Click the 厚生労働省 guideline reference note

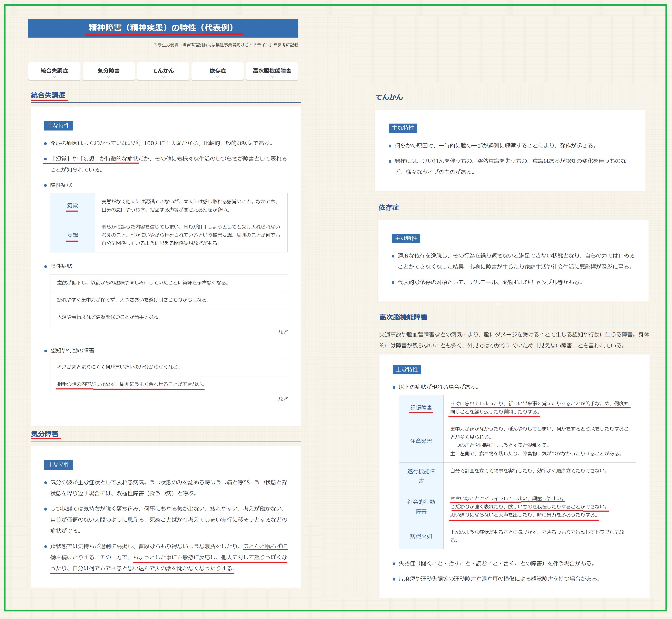(x=226, y=45)
